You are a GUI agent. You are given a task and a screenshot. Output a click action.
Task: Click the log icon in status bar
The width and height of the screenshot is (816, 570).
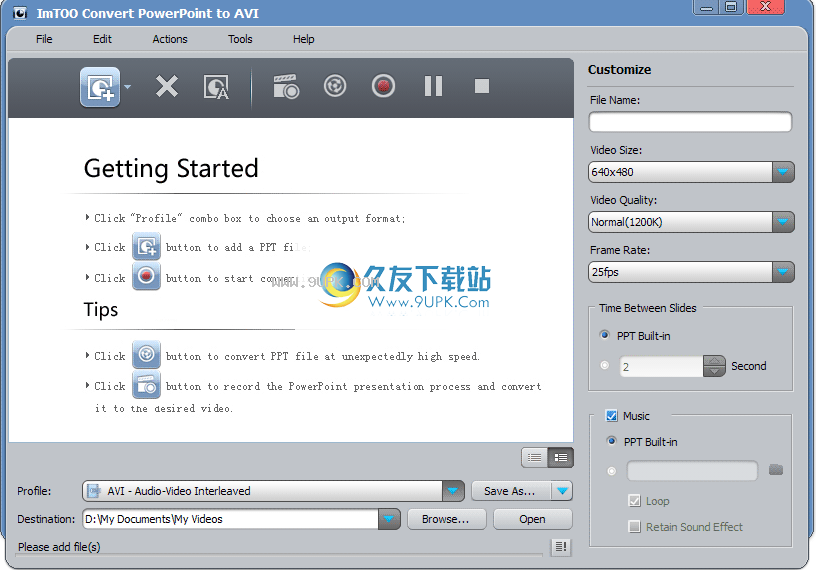561,547
